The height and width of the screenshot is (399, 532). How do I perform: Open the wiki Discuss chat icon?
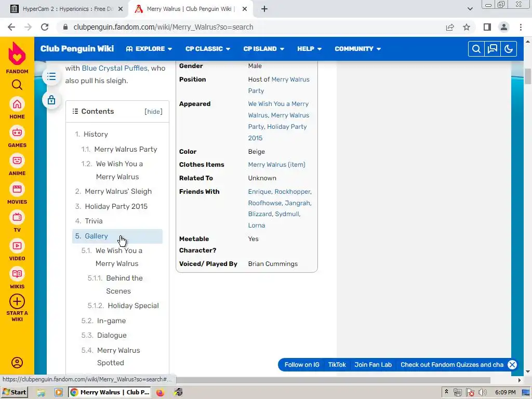click(493, 49)
